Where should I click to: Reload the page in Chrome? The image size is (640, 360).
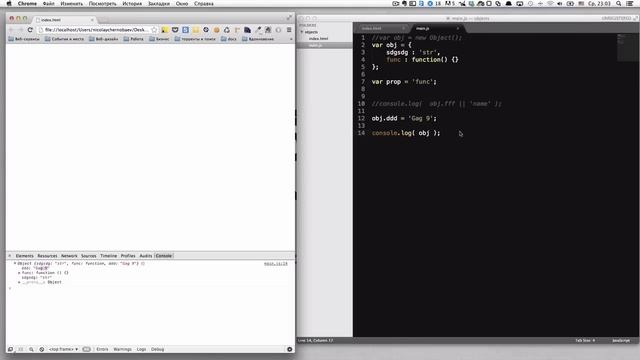pyautogui.click(x=30, y=30)
